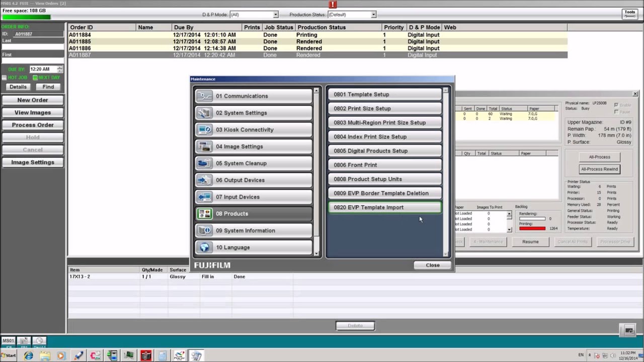Open the media player taskbar icon

click(x=61, y=356)
